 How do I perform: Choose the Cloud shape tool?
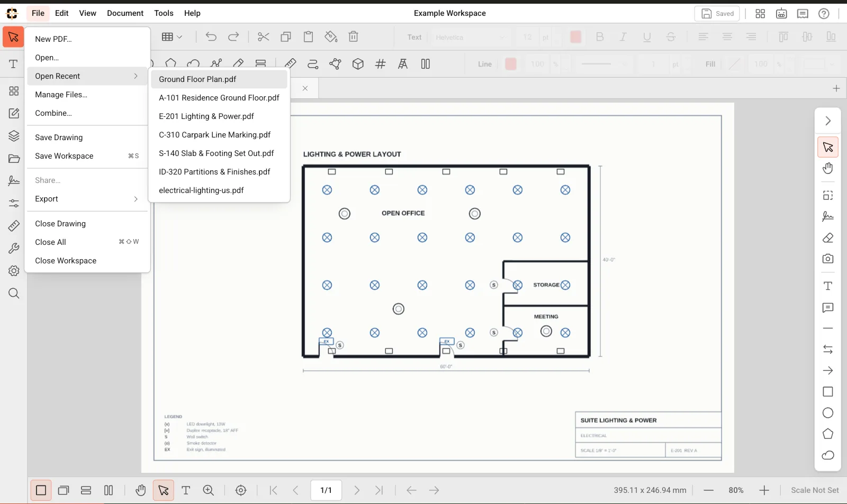[x=828, y=455]
